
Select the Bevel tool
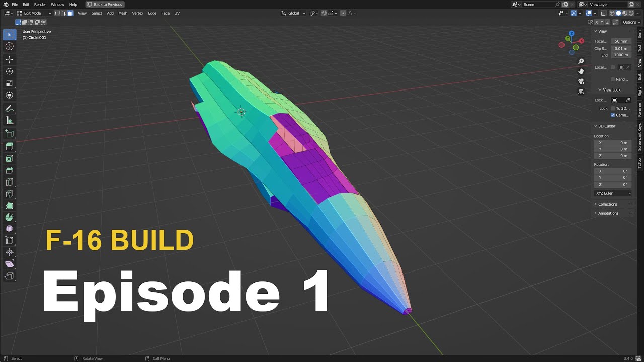[9, 170]
